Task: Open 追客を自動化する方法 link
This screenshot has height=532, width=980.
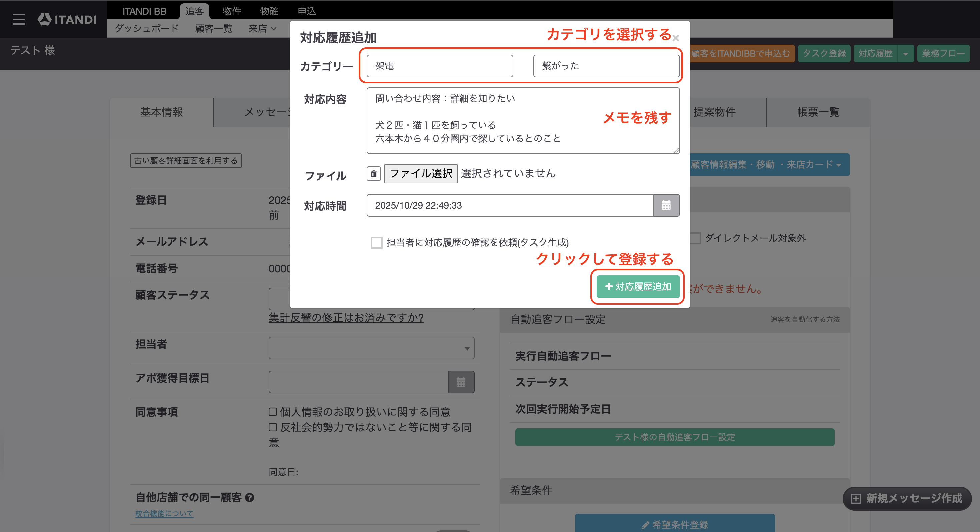Action: [805, 320]
